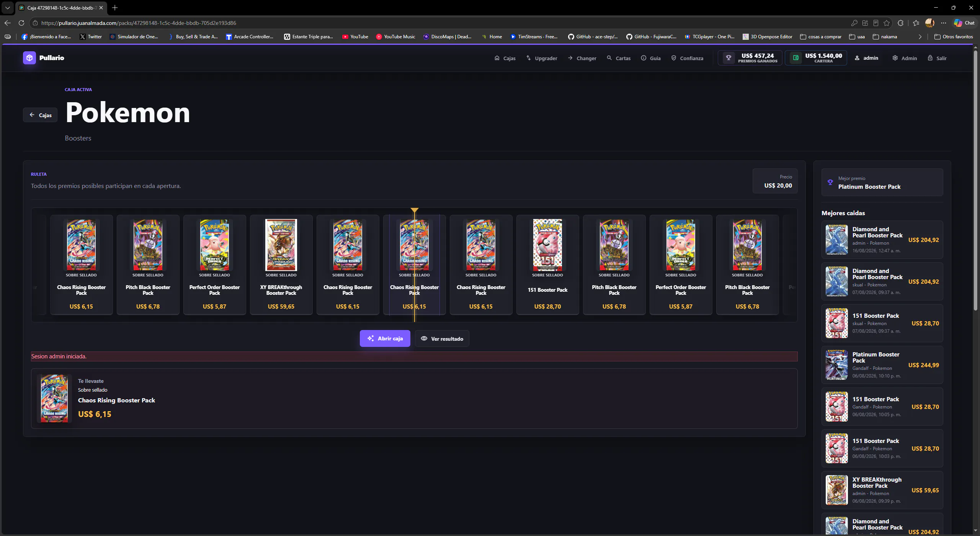Open the YouTube Music bookmark
The height and width of the screenshot is (536, 980).
coord(395,37)
